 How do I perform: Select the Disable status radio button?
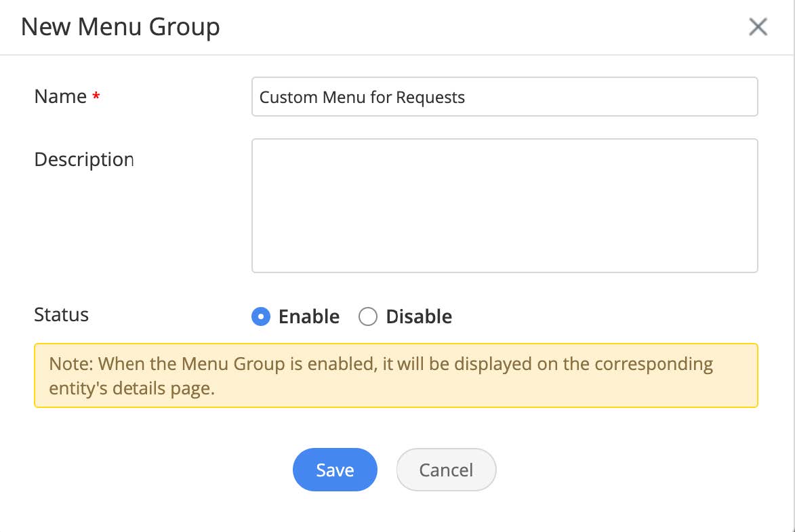tap(367, 316)
